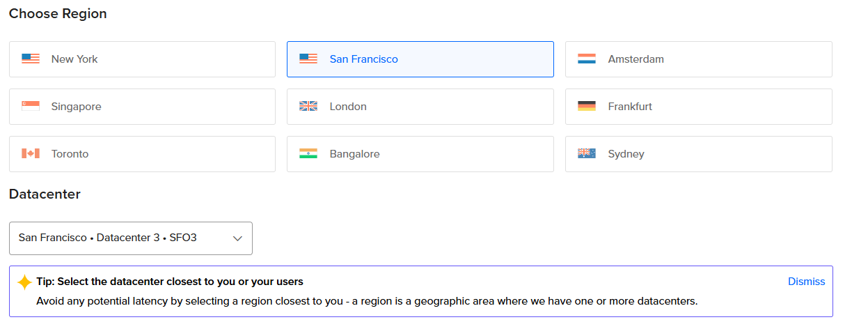The height and width of the screenshot is (322, 868).
Task: Dismiss the datacenter tip banner
Action: [806, 282]
